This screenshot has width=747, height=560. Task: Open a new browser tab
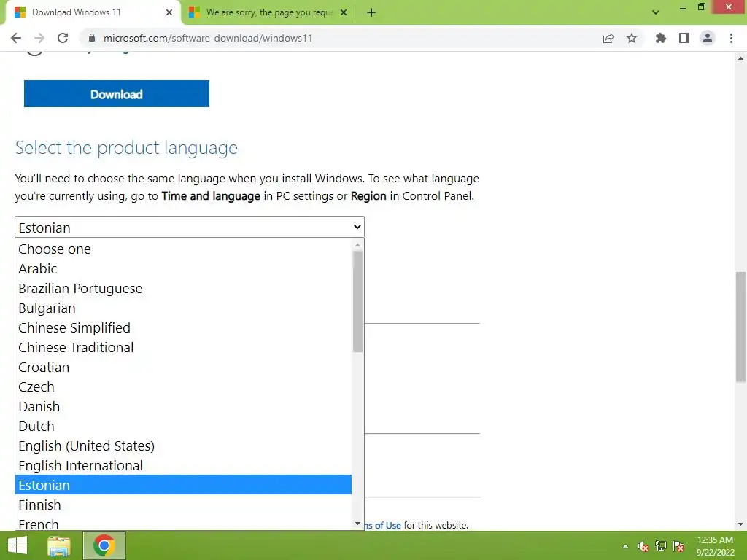371,12
